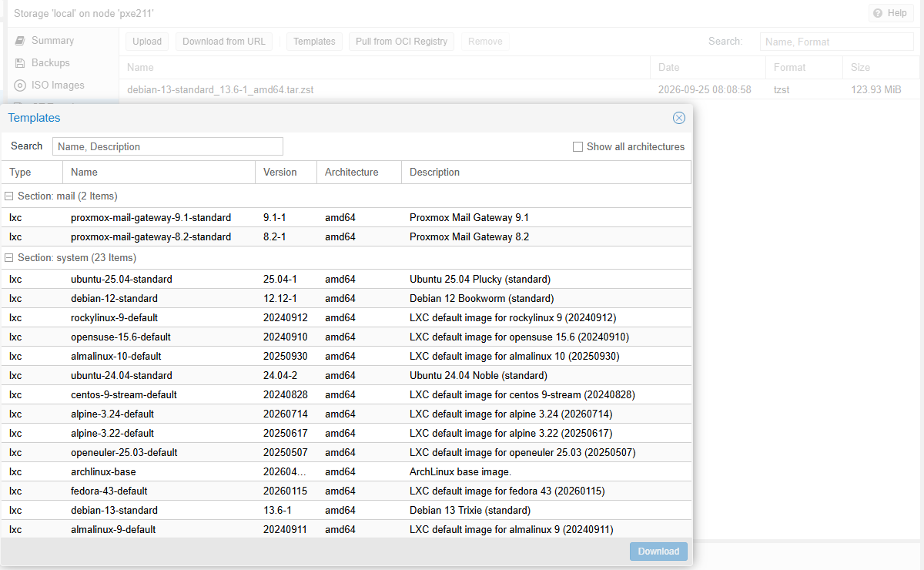Sort templates by Architecture column header

[360, 173]
